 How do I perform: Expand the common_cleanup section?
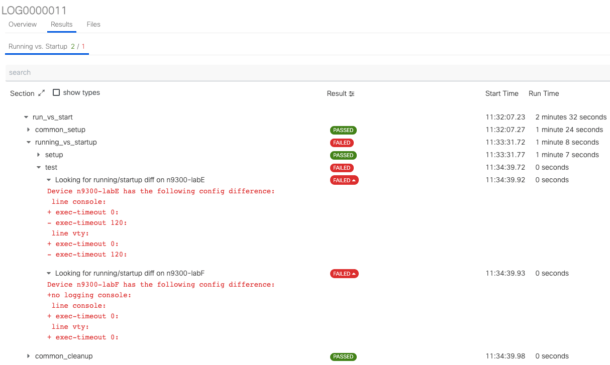[28, 356]
